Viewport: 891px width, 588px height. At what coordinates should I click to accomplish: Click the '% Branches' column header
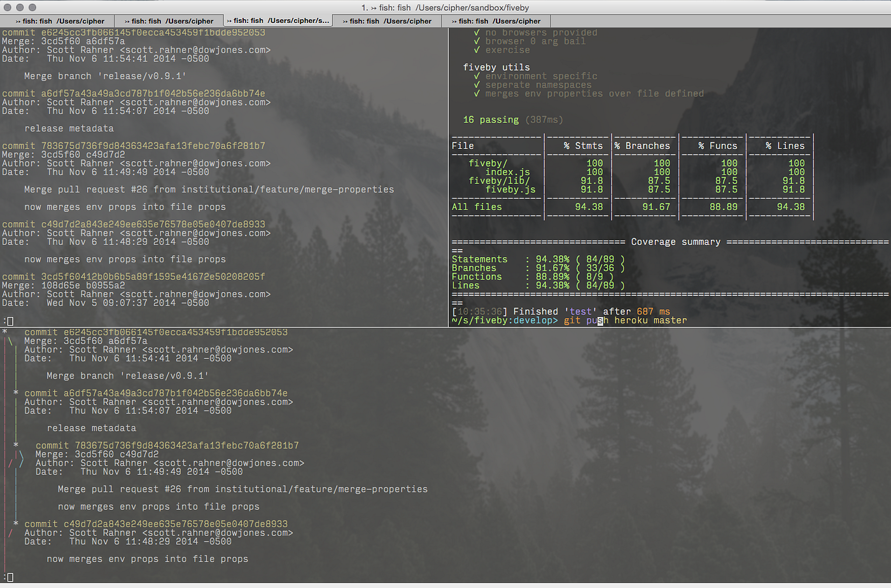pos(642,146)
